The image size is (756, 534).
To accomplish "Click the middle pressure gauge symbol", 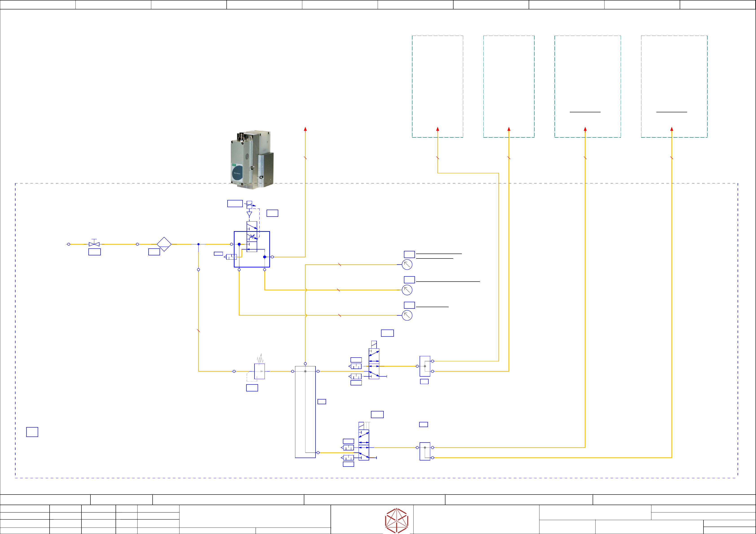I will pyautogui.click(x=407, y=290).
